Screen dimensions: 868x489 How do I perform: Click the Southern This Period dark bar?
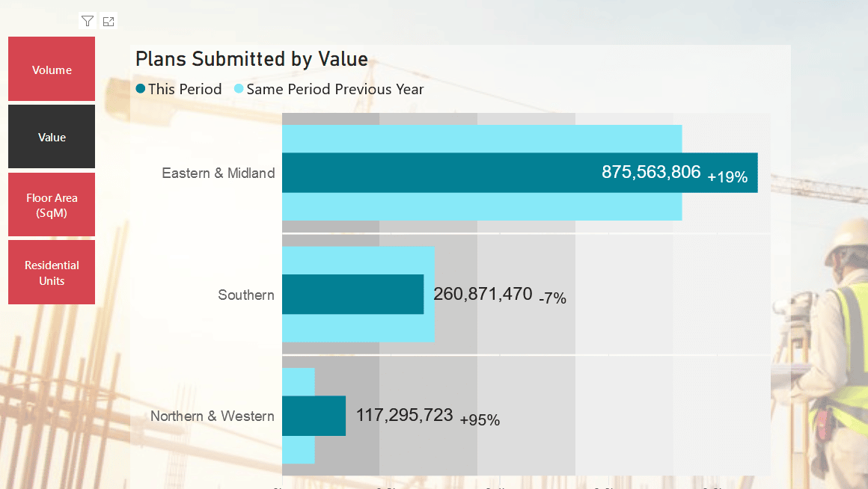coord(352,294)
